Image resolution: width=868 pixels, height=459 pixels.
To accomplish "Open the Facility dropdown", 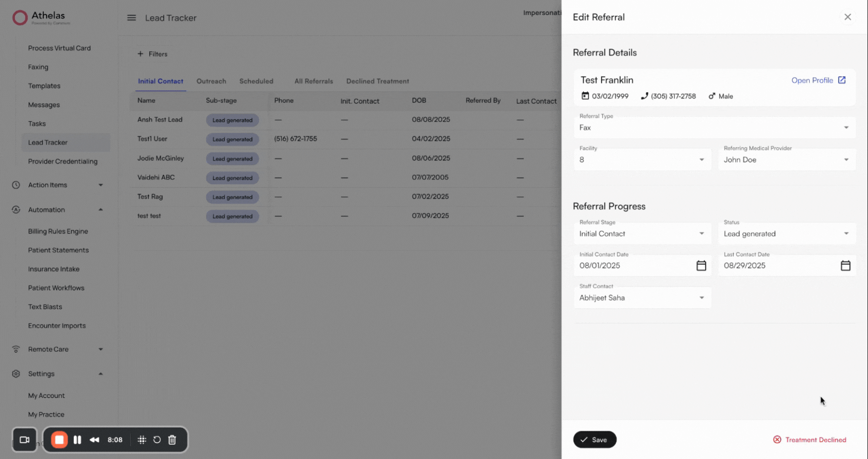I will pos(642,159).
